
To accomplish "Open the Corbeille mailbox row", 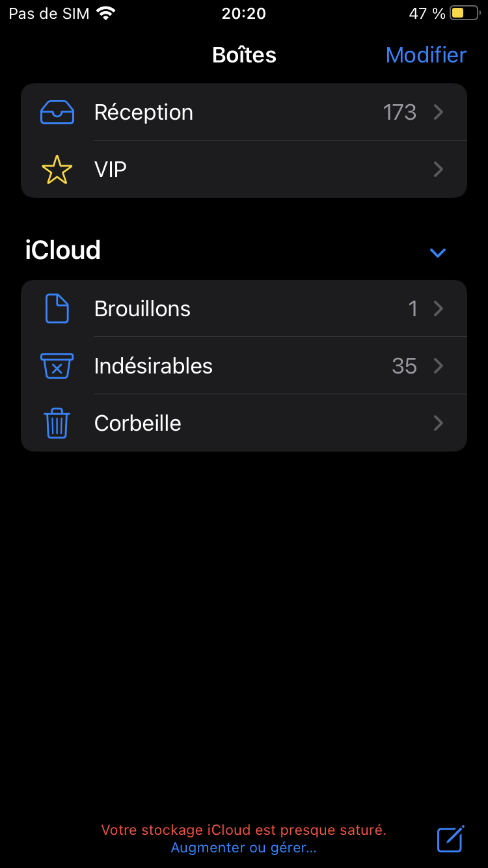I will pos(244,423).
